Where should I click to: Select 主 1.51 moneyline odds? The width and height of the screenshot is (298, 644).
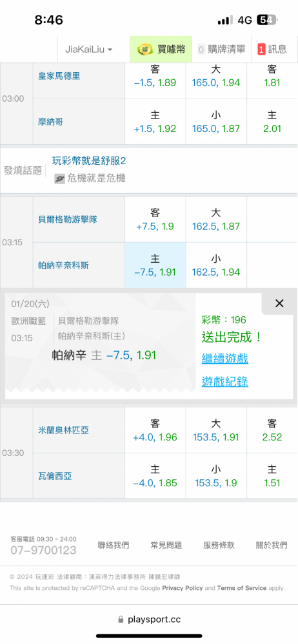pyautogui.click(x=272, y=476)
